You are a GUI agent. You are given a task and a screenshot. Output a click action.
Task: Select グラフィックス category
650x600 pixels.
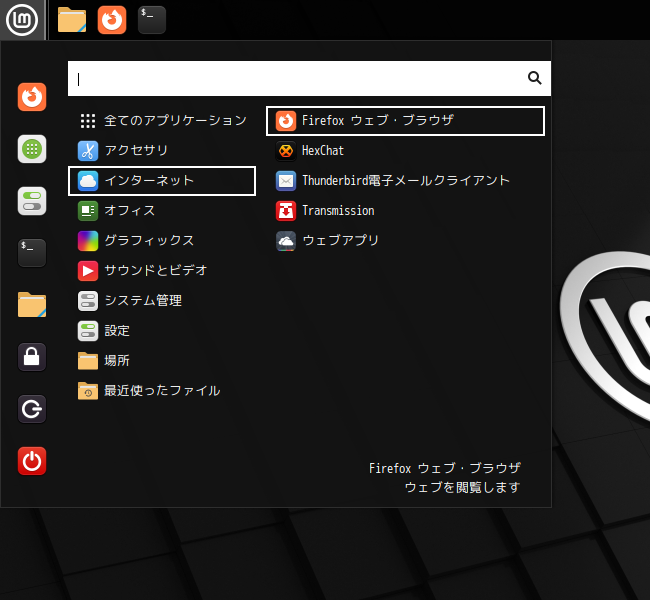[x=162, y=240]
